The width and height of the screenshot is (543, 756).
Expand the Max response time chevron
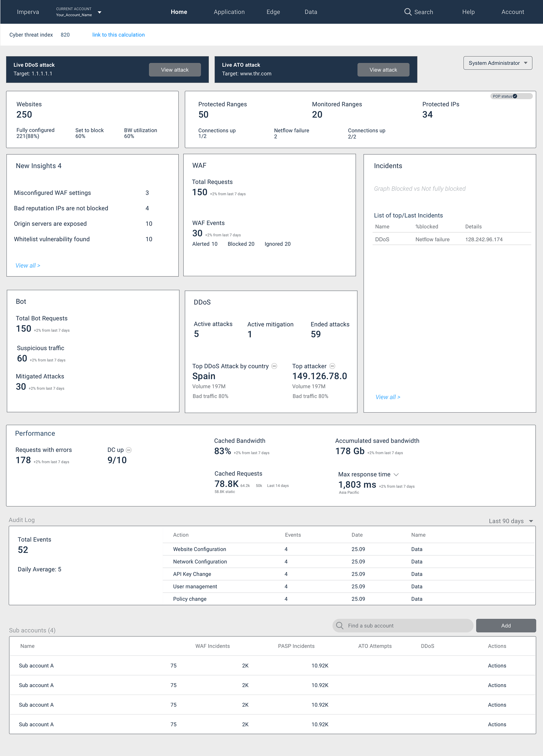click(x=396, y=474)
